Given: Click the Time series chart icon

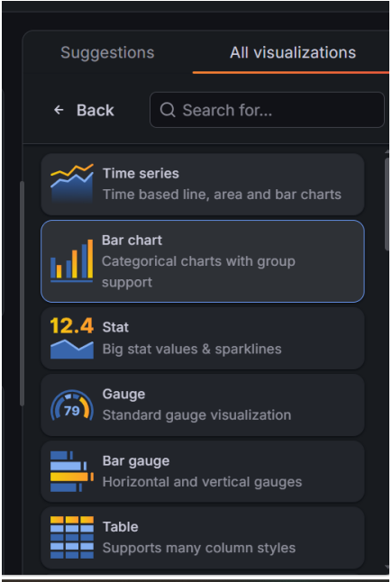Looking at the screenshot, I should [x=72, y=184].
